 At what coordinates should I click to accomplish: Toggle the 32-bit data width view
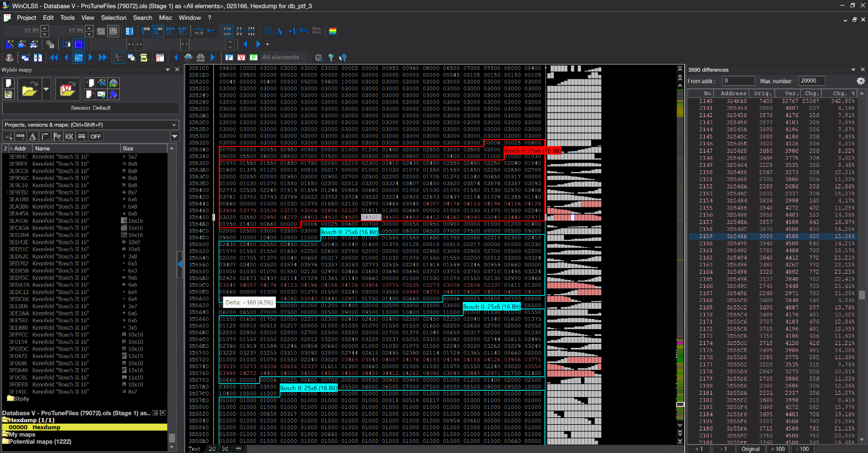coord(170,31)
